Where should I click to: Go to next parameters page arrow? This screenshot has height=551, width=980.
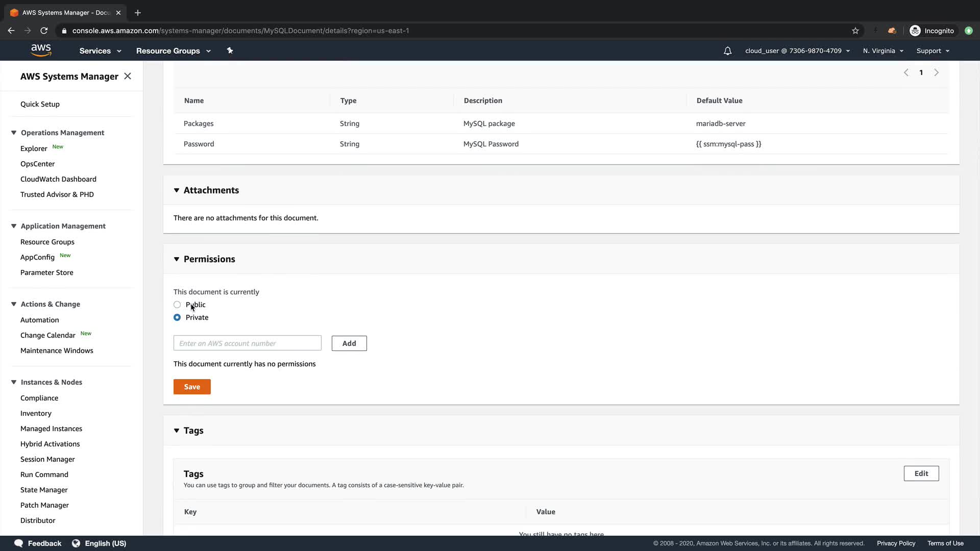[x=936, y=72]
